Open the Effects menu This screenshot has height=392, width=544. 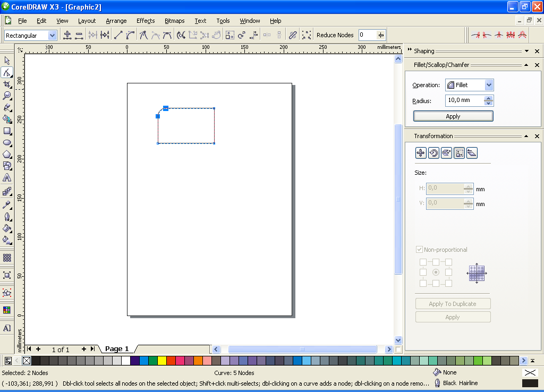point(146,21)
